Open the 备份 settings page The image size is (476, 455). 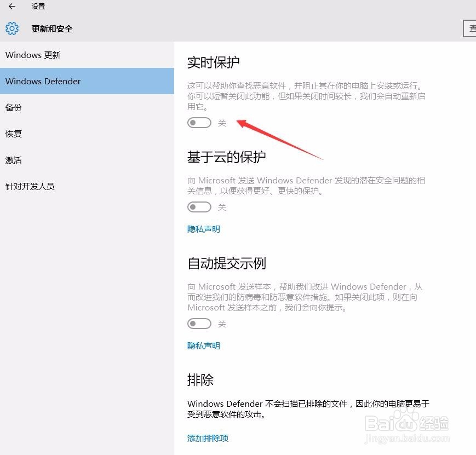pyautogui.click(x=87, y=107)
